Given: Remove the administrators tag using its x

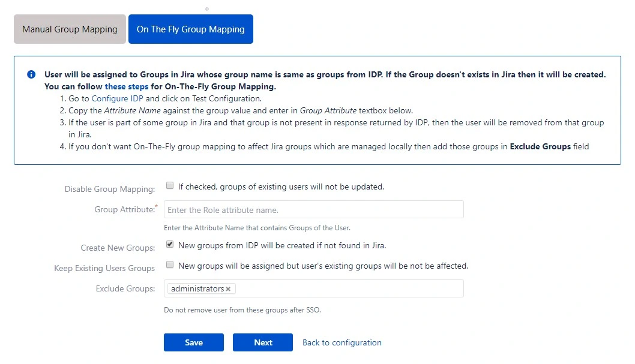Looking at the screenshot, I should coord(228,289).
